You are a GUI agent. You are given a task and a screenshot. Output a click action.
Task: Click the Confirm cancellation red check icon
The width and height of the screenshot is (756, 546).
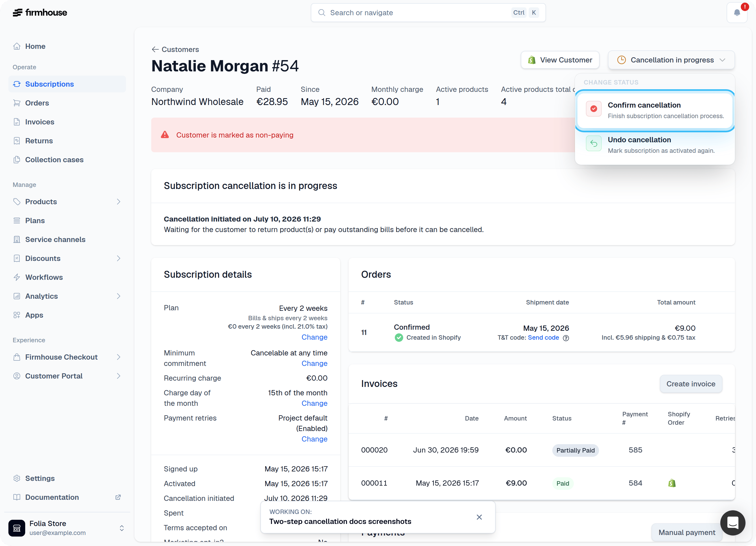594,109
